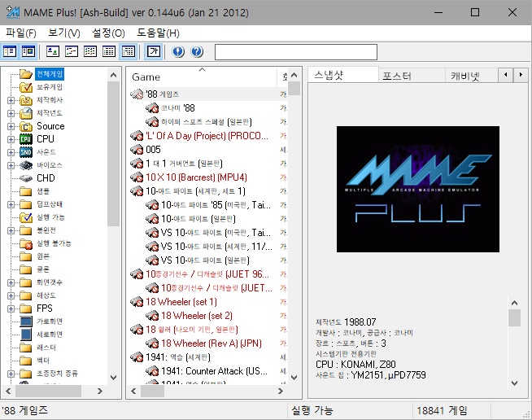Select the grouped view toolbar button
Viewport: 532px width, 420px height.
coord(129,51)
